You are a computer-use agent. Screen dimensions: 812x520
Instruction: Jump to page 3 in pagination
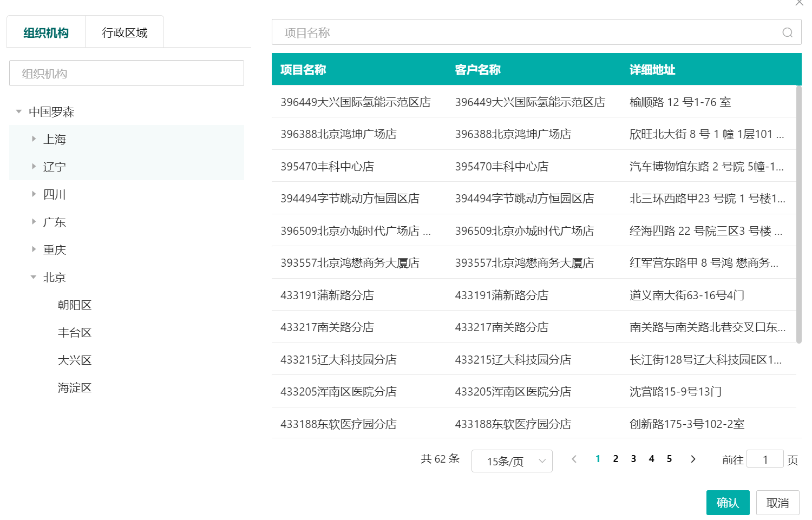pyautogui.click(x=633, y=459)
